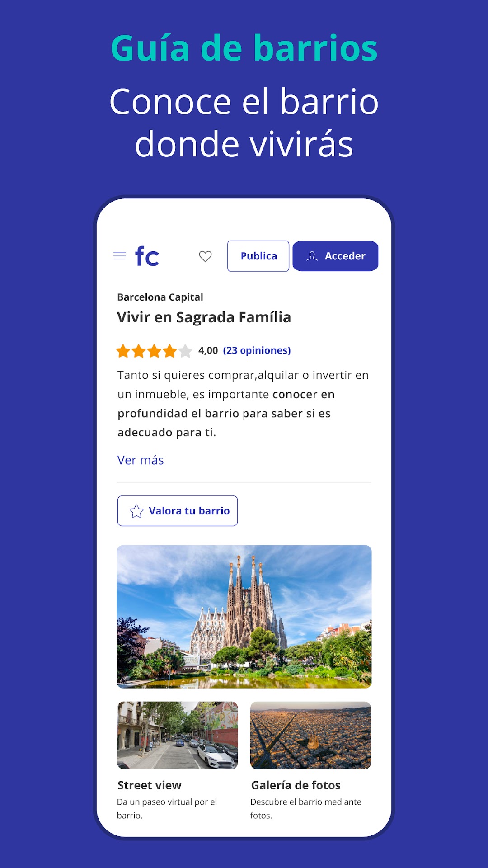Screen dimensions: 488x868
Task: Click the Street view title
Action: point(150,785)
